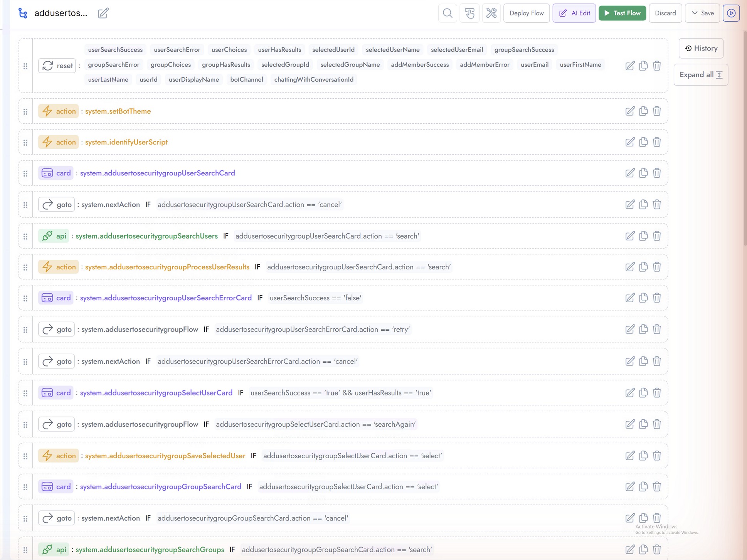
Task: Edit the system.setBotTheme action
Action: 630,111
